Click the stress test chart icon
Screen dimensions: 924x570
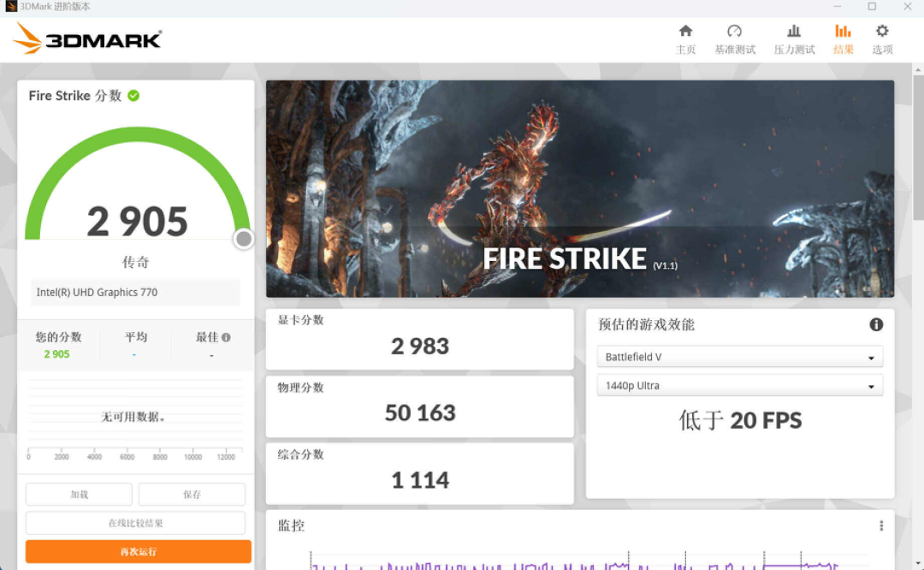click(x=794, y=31)
